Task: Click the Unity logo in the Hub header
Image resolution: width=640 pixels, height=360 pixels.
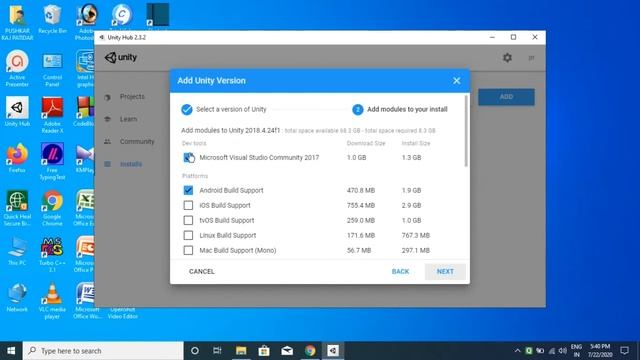Action: coord(121,58)
